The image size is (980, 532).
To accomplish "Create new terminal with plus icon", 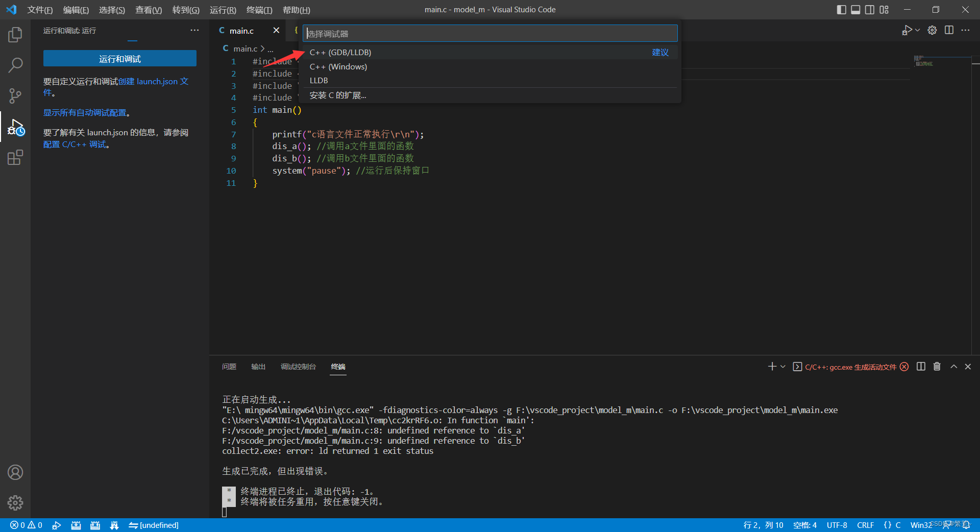I will coord(772,367).
